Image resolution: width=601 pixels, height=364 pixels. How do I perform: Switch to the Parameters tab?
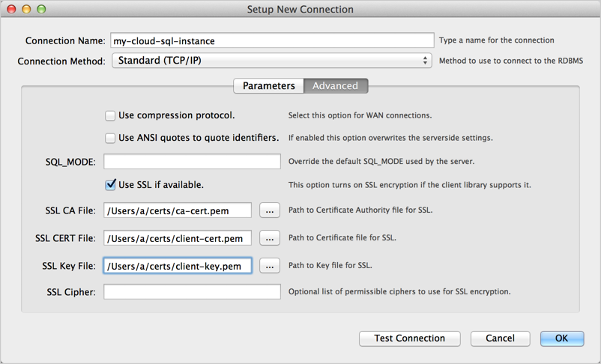268,86
